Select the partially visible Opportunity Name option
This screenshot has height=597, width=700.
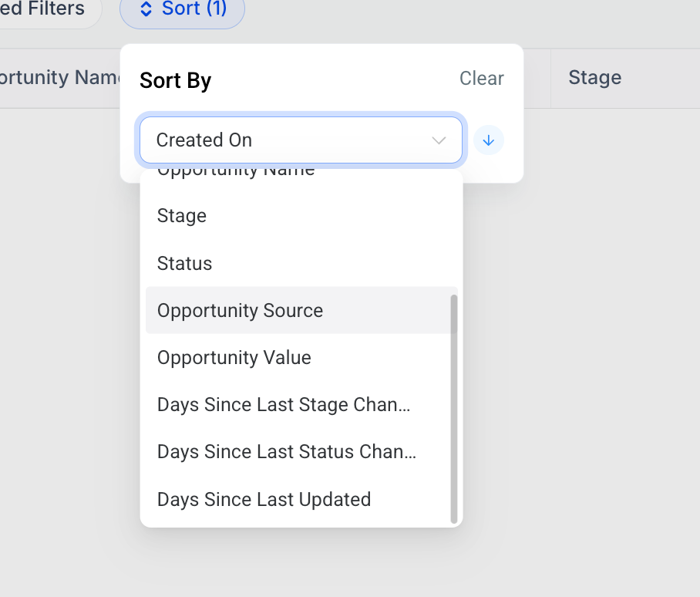[236, 173]
